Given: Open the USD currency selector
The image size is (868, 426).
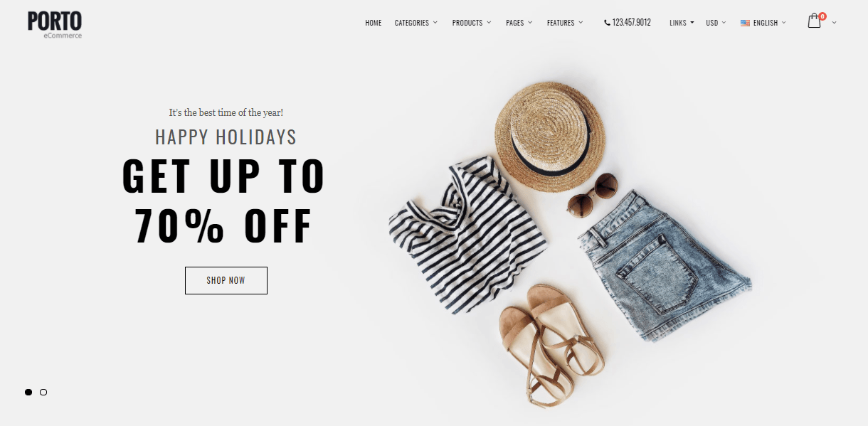Looking at the screenshot, I should [x=716, y=23].
